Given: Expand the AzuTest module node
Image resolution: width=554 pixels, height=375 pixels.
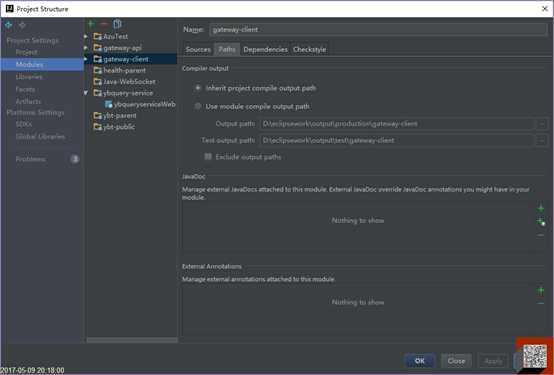Looking at the screenshot, I should point(86,36).
